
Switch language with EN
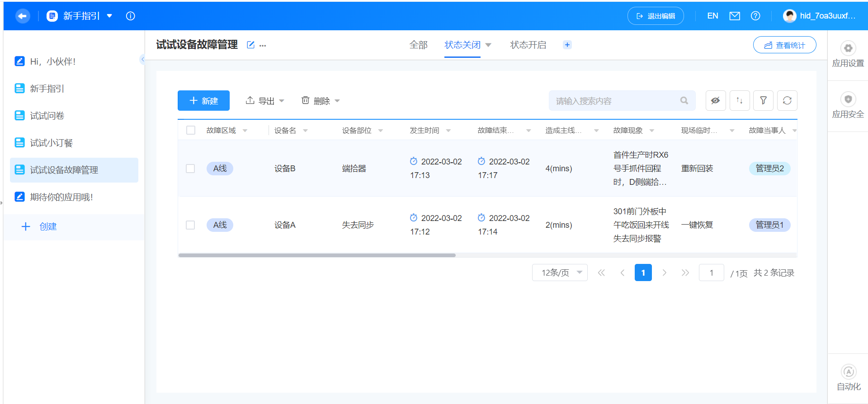[712, 16]
